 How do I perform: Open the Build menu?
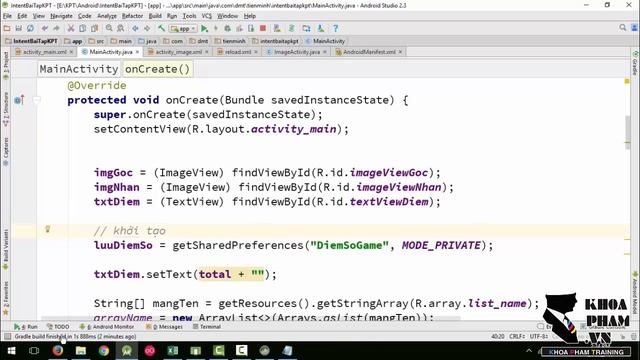point(155,16)
